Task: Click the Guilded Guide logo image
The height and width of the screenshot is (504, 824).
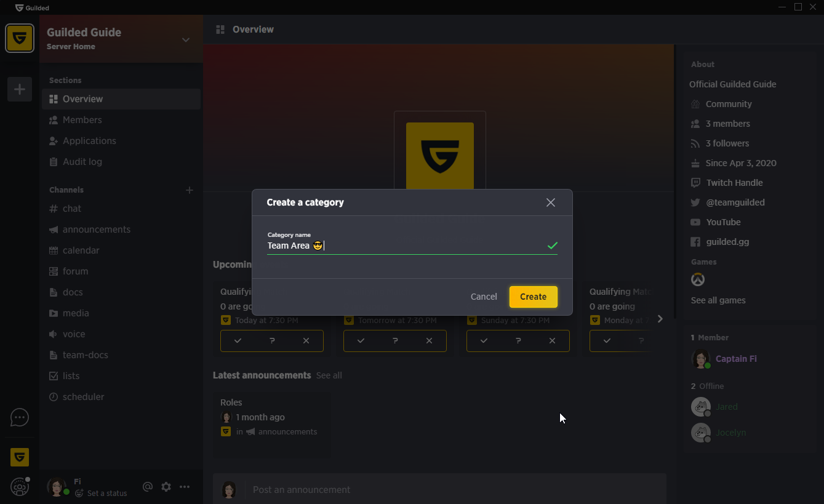Action: (x=440, y=156)
